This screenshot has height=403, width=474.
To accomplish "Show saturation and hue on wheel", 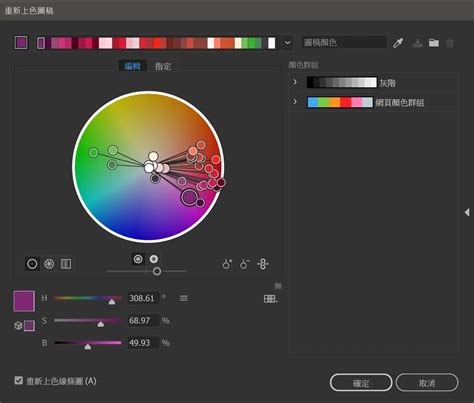I will click(138, 259).
